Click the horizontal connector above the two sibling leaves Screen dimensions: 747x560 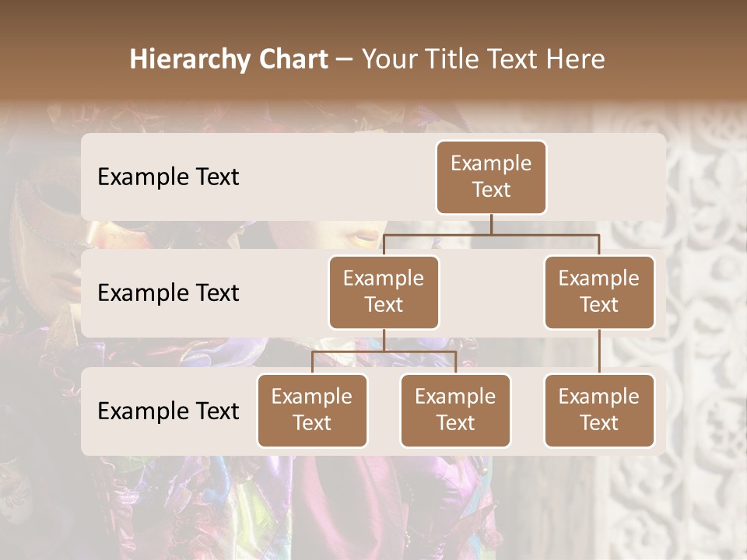384,352
